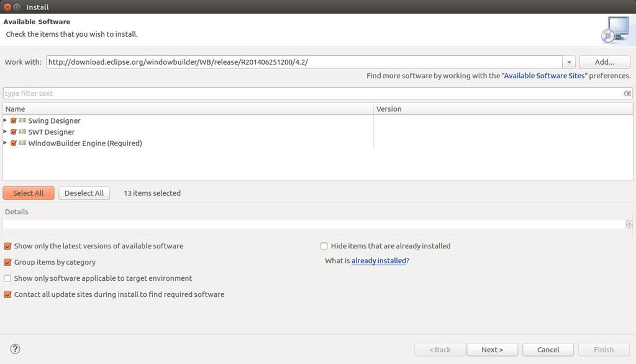Uncheck the SWT Designer checkbox
Viewport: 636px width, 364px height.
click(14, 132)
